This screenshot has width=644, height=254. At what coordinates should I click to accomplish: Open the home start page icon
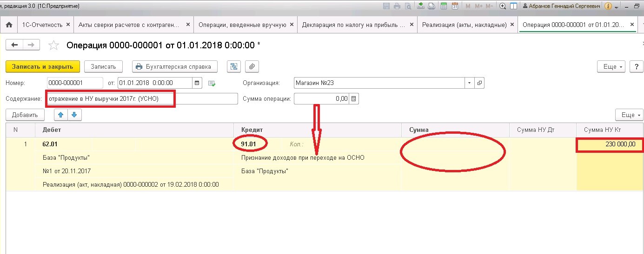pos(8,25)
